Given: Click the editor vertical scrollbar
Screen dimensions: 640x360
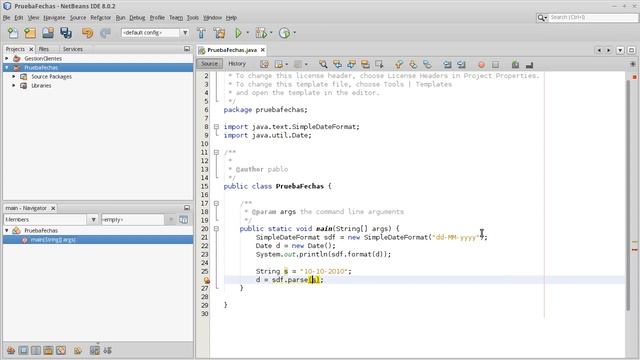Looking at the screenshot, I should point(629,195).
